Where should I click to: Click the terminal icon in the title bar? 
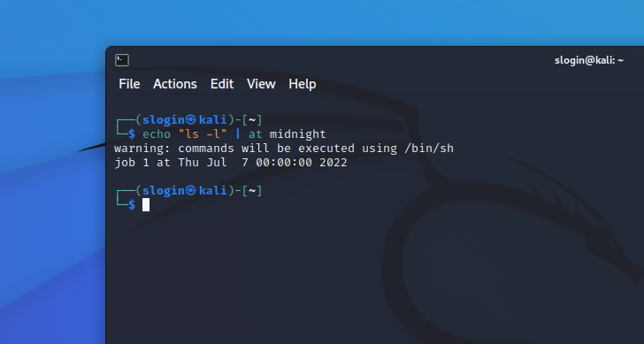(x=122, y=60)
